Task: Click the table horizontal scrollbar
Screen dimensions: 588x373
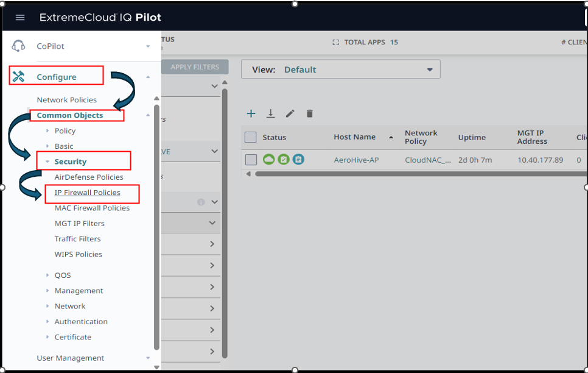Action: 420,174
